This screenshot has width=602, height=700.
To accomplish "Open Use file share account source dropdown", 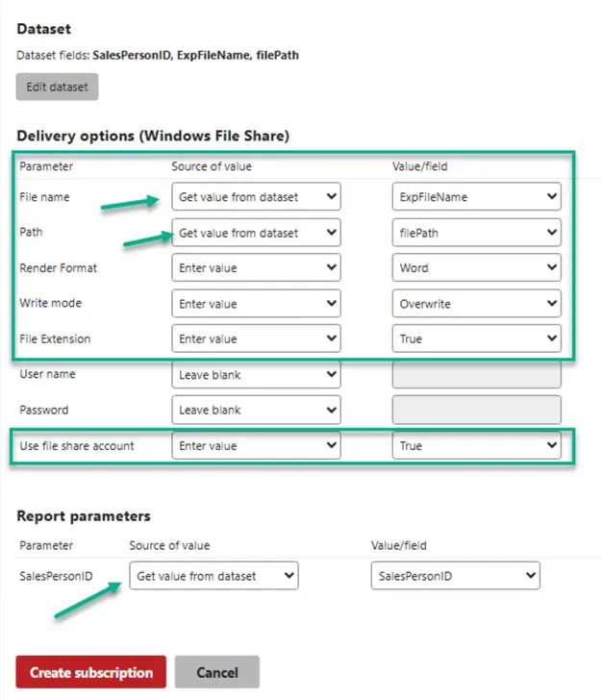I will pos(256,446).
